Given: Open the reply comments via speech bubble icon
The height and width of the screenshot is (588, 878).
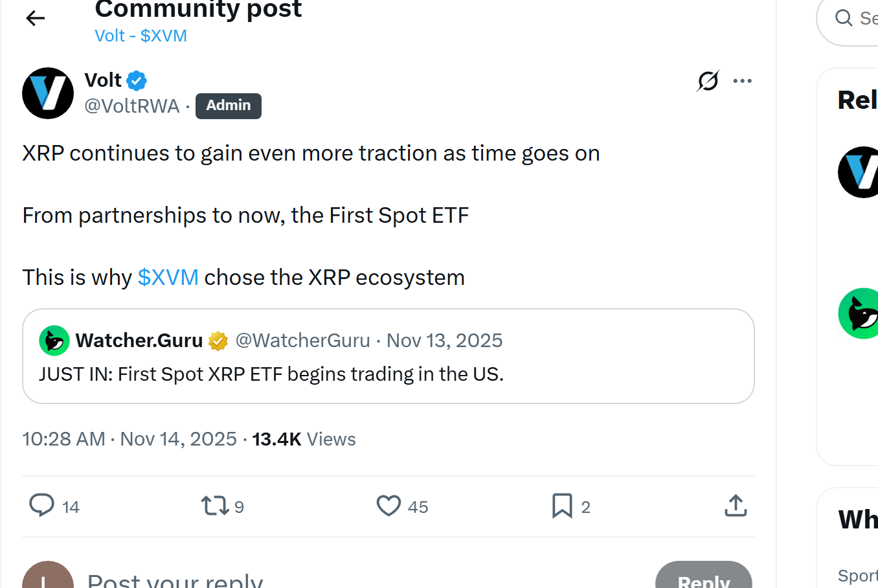Looking at the screenshot, I should pyautogui.click(x=41, y=506).
